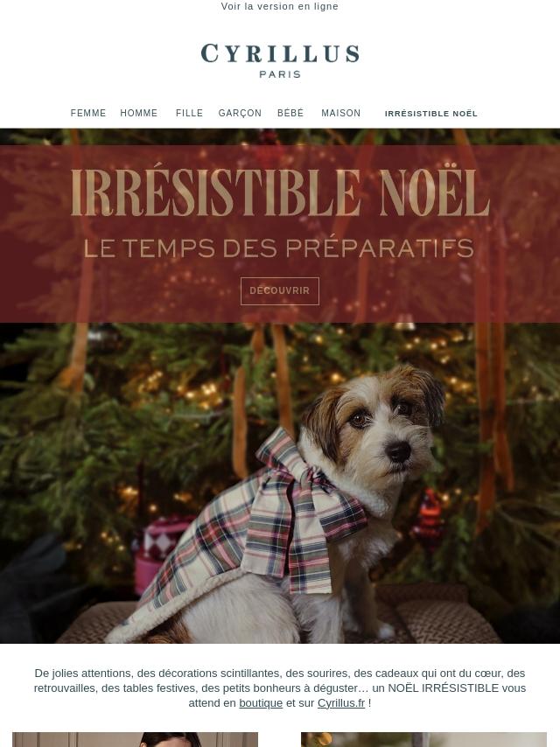The width and height of the screenshot is (560, 747).
Task: Click the DÉCOUVRIR button
Action: pyautogui.click(x=280, y=290)
